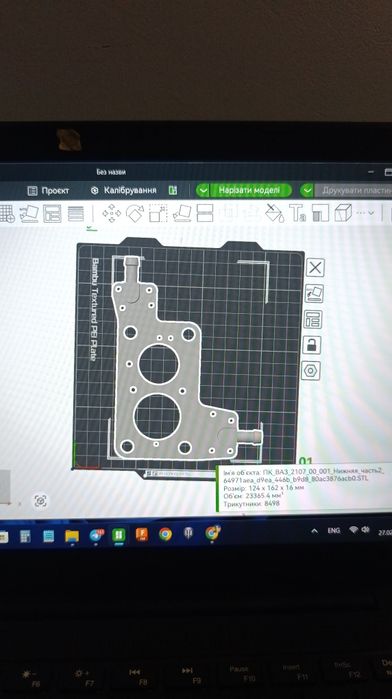Expand the Нарізати моделі dropdown arrow
The height and width of the screenshot is (699, 392).
coord(203,191)
